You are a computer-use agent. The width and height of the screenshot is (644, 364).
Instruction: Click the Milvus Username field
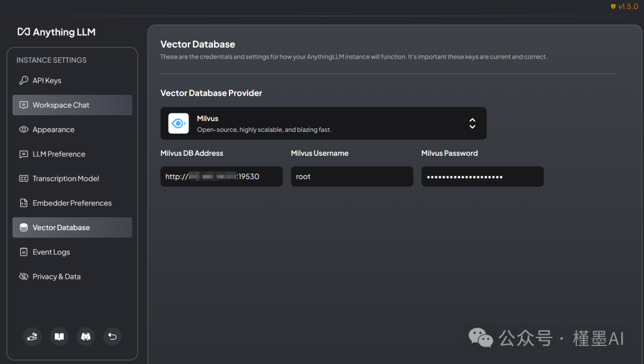pyautogui.click(x=352, y=177)
